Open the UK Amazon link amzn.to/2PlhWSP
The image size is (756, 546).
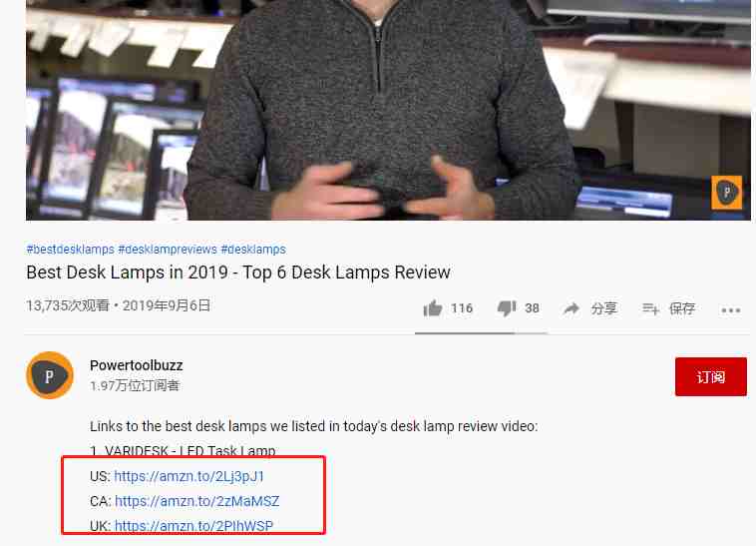click(193, 526)
